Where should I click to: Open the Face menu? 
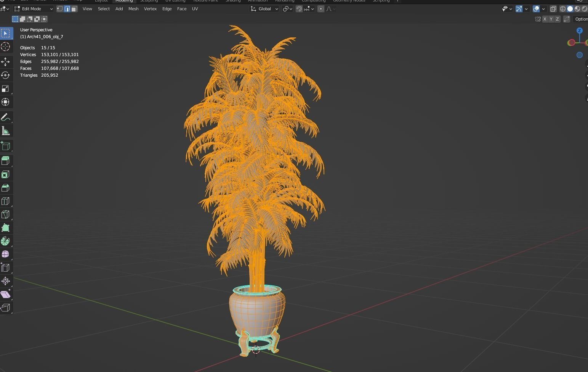point(182,9)
